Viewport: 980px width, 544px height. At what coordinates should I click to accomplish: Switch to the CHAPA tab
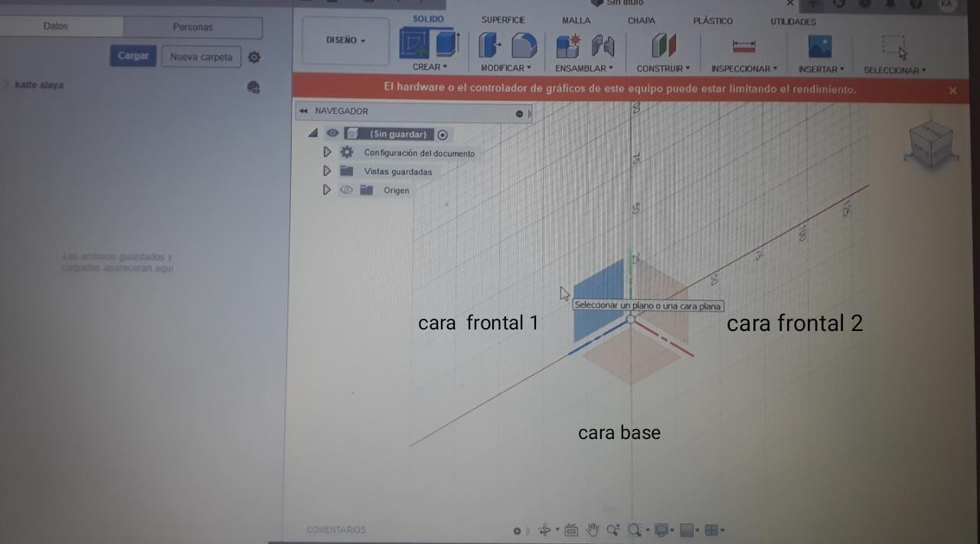[x=642, y=21]
